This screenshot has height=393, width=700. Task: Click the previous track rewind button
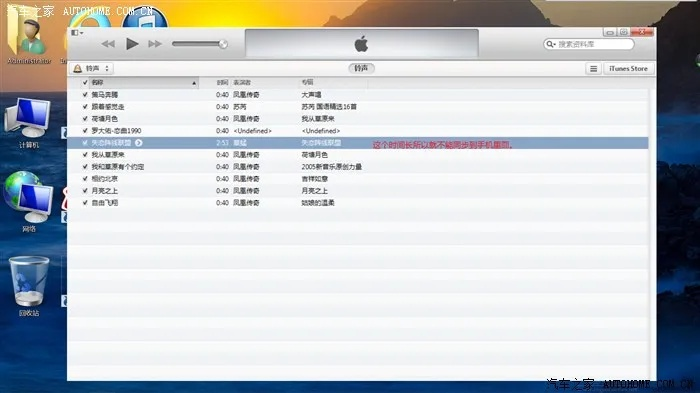click(x=108, y=44)
